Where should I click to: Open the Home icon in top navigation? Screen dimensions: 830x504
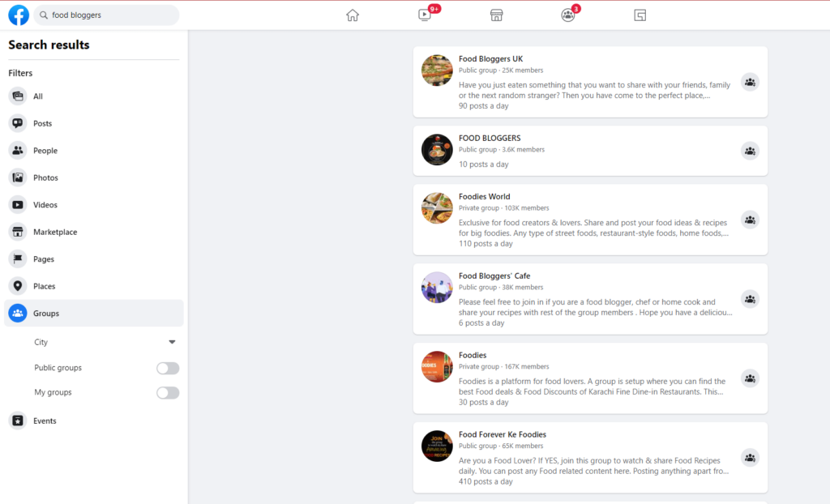353,15
